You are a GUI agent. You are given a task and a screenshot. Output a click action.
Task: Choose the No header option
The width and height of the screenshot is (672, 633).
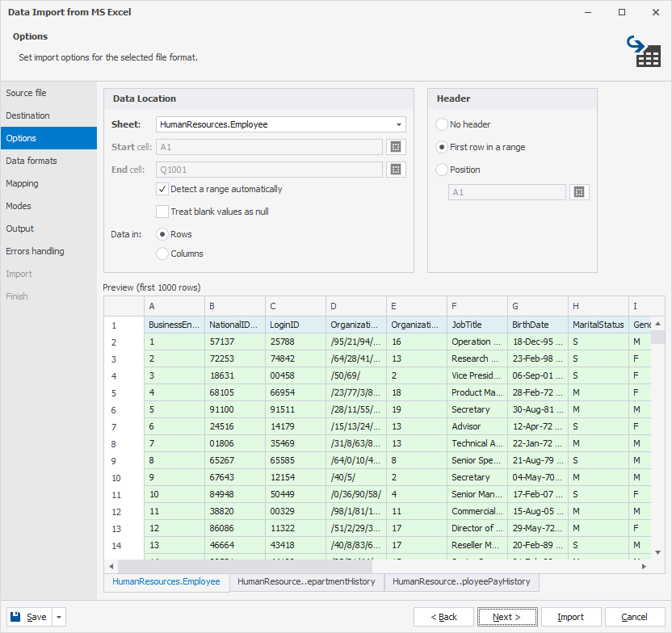[442, 124]
